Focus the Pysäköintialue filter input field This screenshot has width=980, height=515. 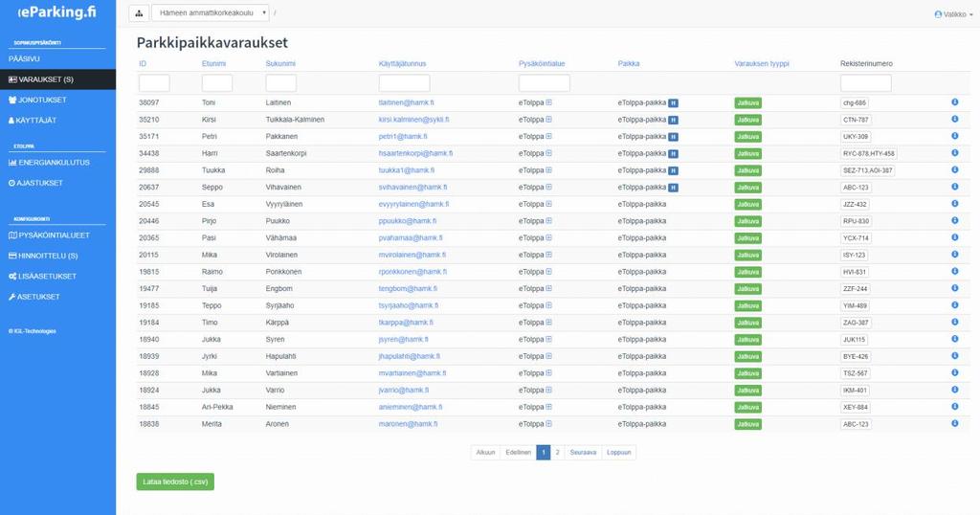point(545,83)
